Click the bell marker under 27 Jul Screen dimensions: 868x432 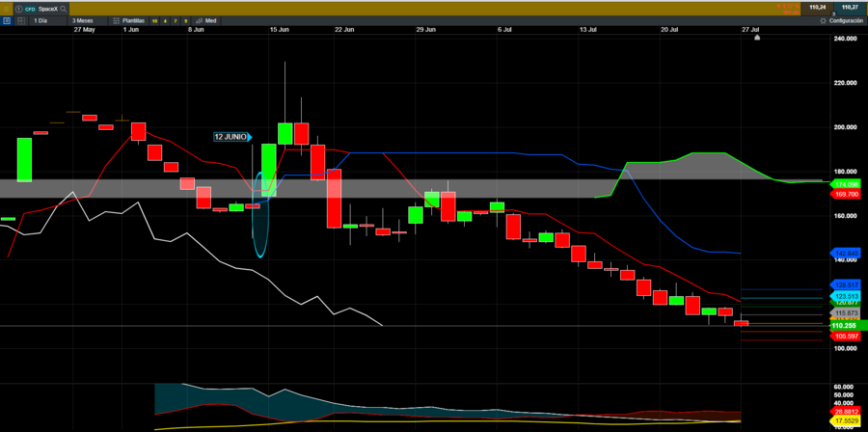click(757, 38)
